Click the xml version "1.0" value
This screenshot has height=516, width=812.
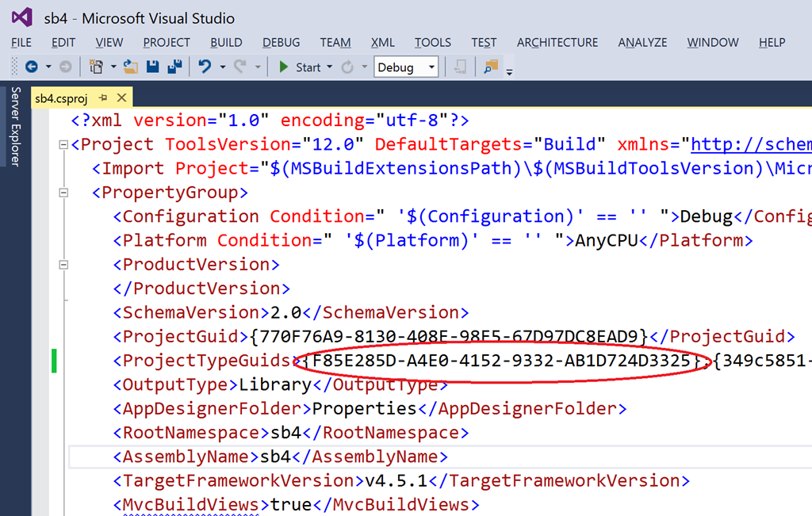click(243, 120)
